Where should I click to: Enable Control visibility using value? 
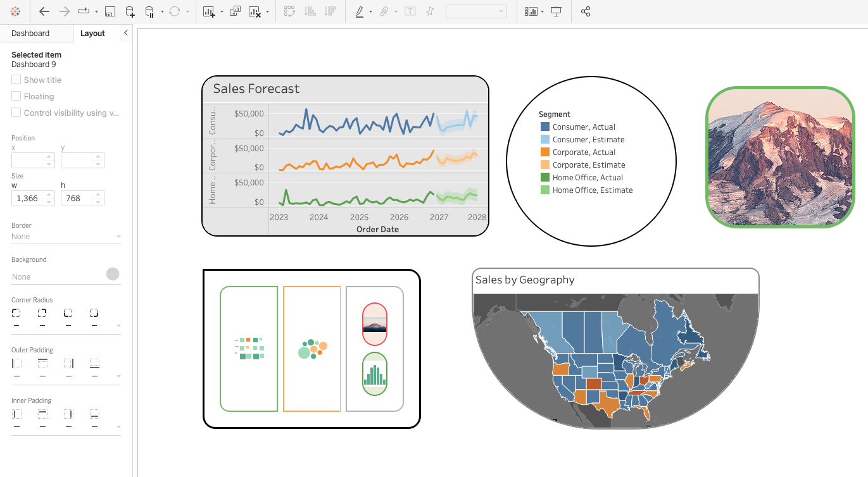16,113
